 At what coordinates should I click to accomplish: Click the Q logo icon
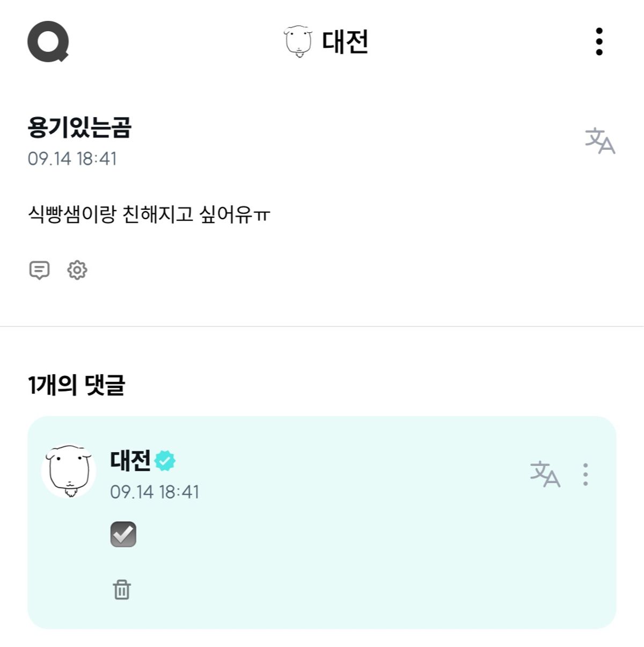click(48, 41)
